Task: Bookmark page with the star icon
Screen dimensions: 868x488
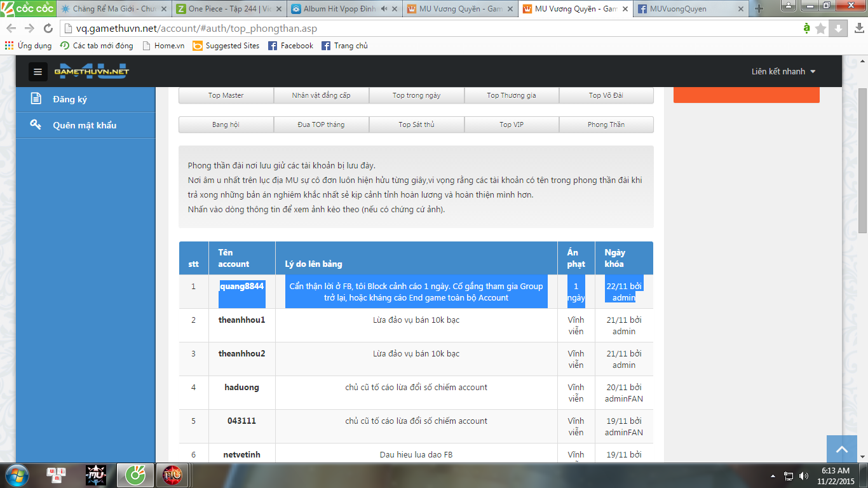Action: click(x=820, y=29)
